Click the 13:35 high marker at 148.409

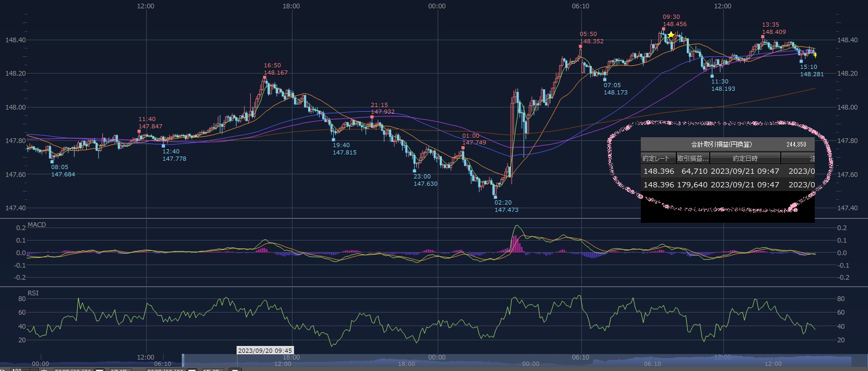click(763, 37)
